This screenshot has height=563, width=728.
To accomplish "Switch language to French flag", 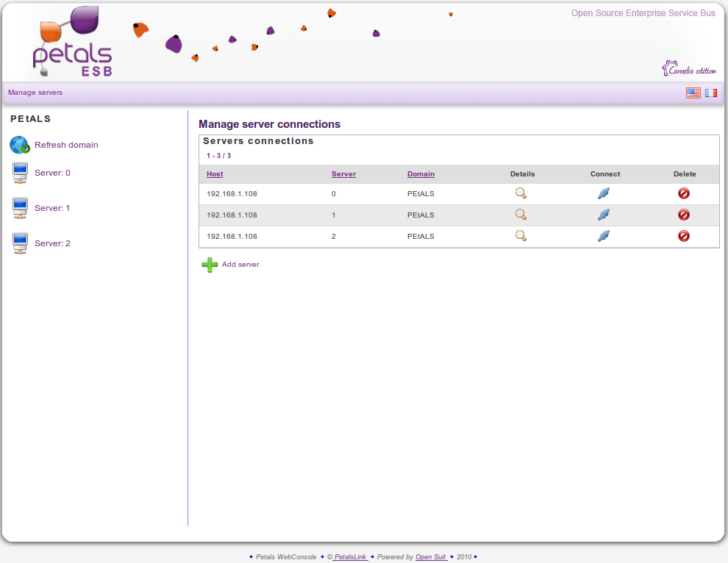I will 711,93.
